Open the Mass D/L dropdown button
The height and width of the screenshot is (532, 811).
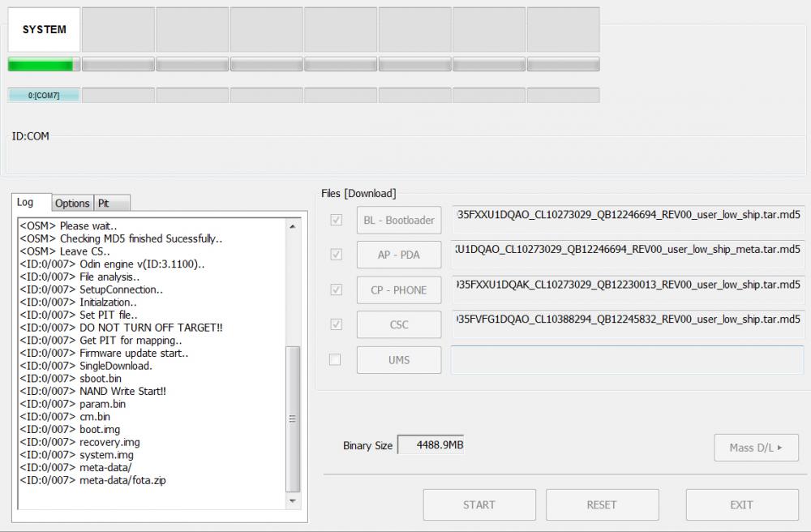(x=756, y=447)
